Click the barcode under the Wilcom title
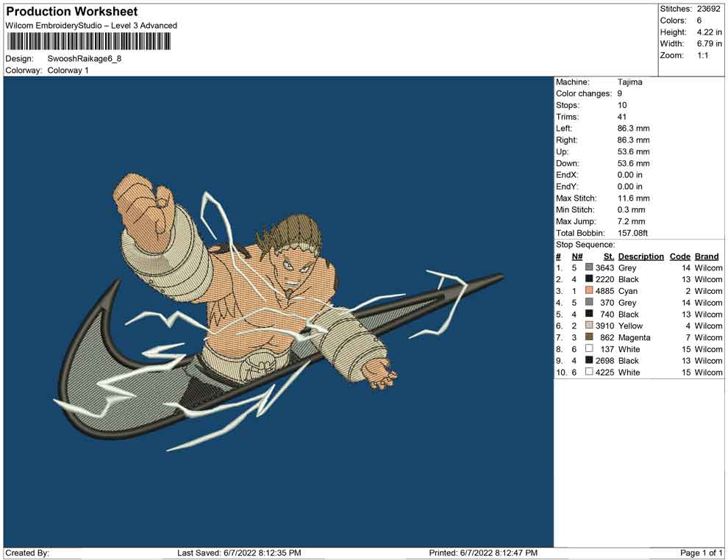This screenshot has width=728, height=560. point(88,40)
